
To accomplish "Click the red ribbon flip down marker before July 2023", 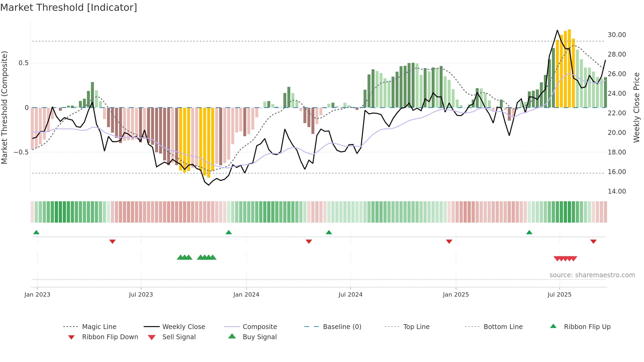I will [112, 242].
